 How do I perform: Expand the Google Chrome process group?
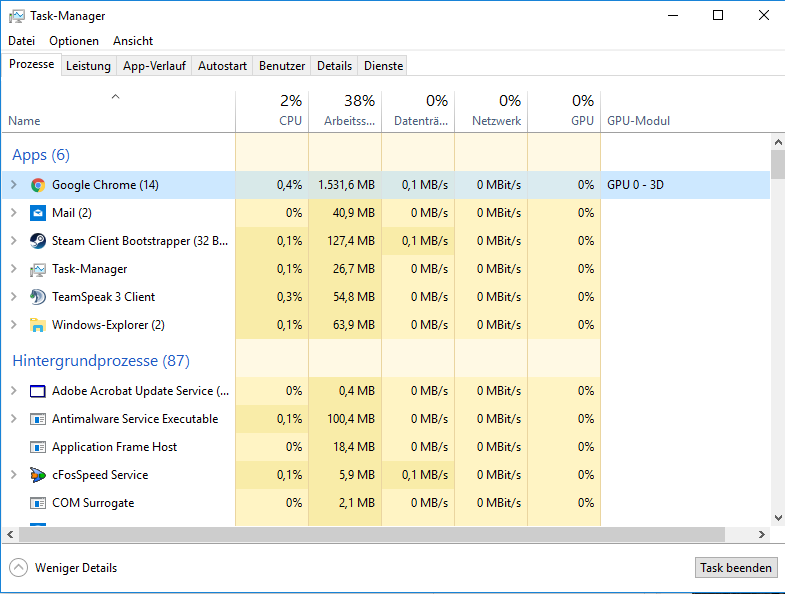(13, 185)
